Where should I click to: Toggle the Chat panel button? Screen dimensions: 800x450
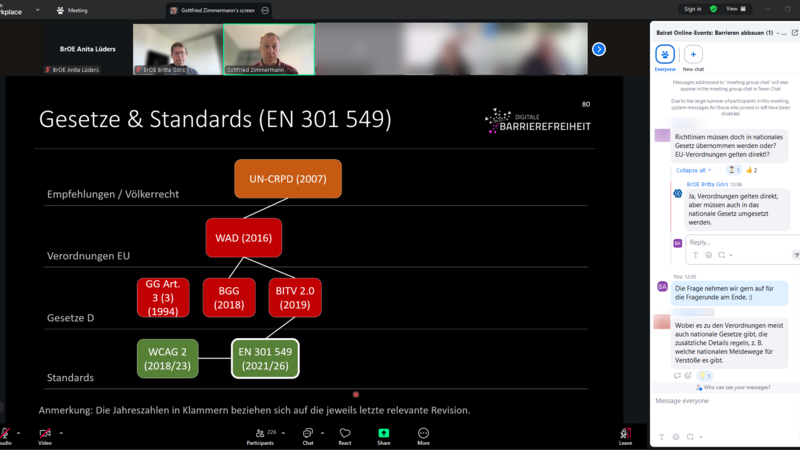(x=308, y=433)
